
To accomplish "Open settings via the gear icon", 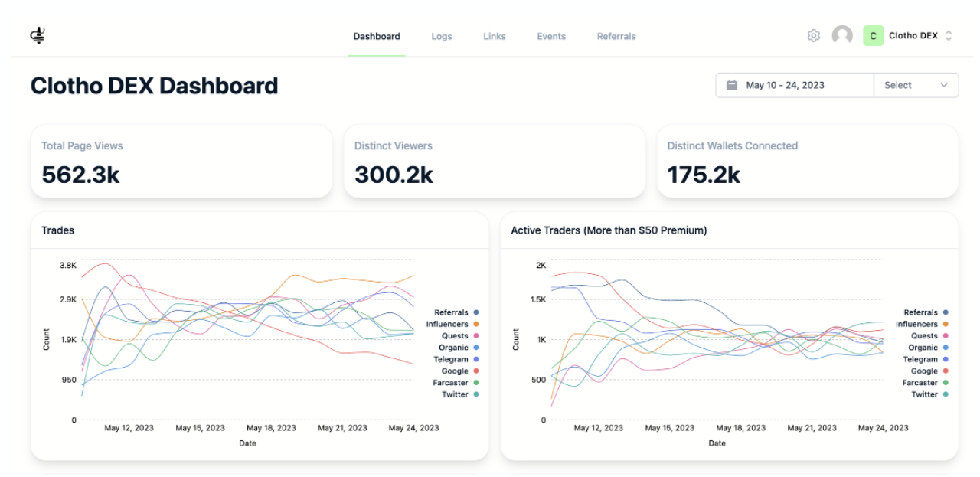I will click(x=814, y=35).
